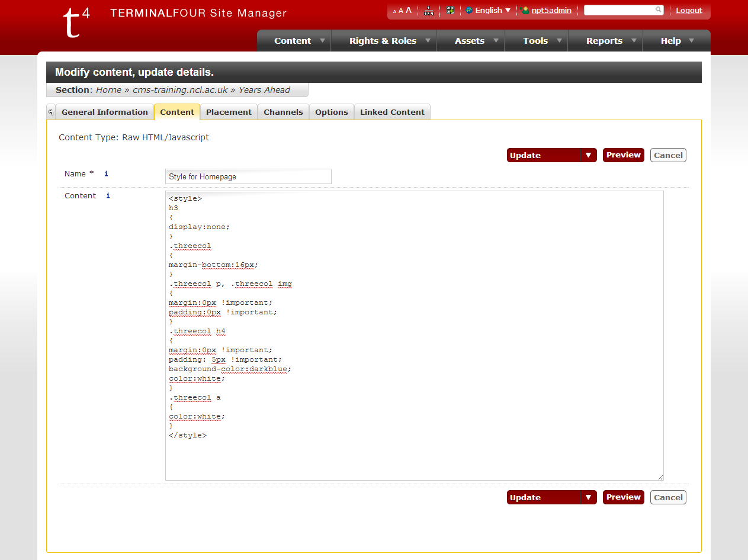Click the search magnifier icon in header
Viewport: 748px width, 560px height.
pos(659,10)
